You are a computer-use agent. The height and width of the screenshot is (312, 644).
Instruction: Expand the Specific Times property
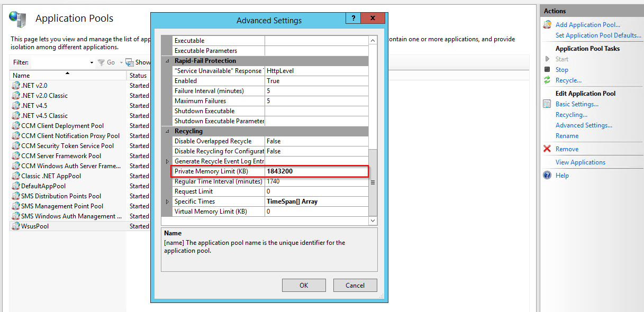168,201
